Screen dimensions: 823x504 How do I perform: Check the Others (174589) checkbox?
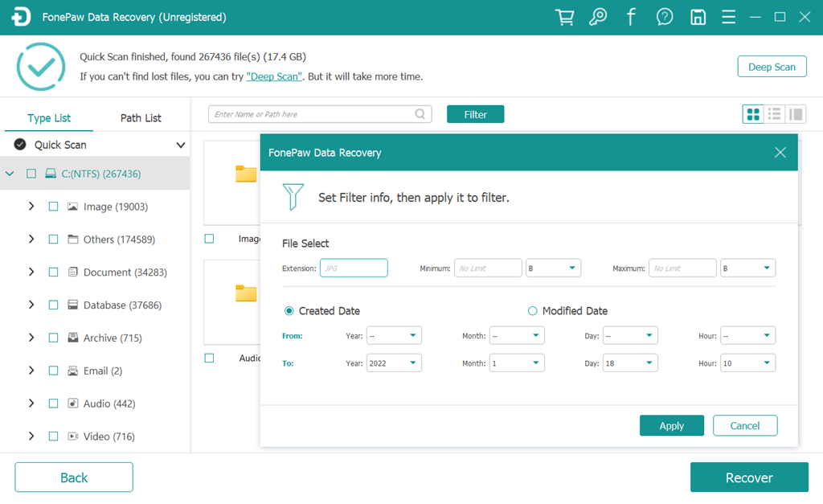point(53,240)
